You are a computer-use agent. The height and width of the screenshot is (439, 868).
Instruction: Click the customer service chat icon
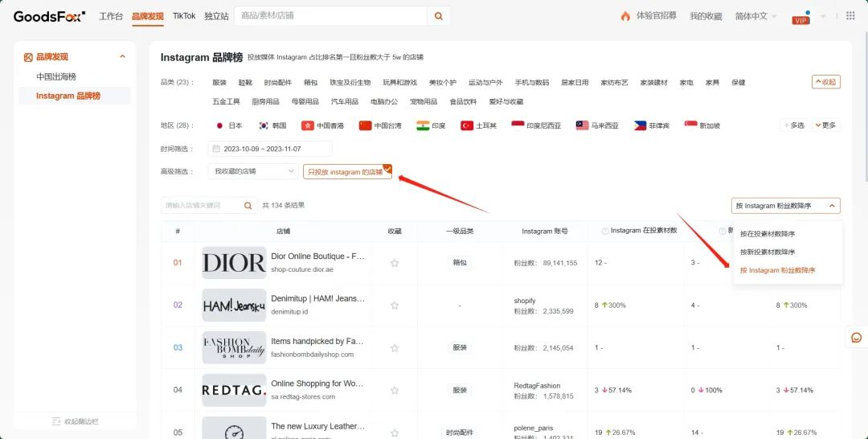tap(856, 338)
